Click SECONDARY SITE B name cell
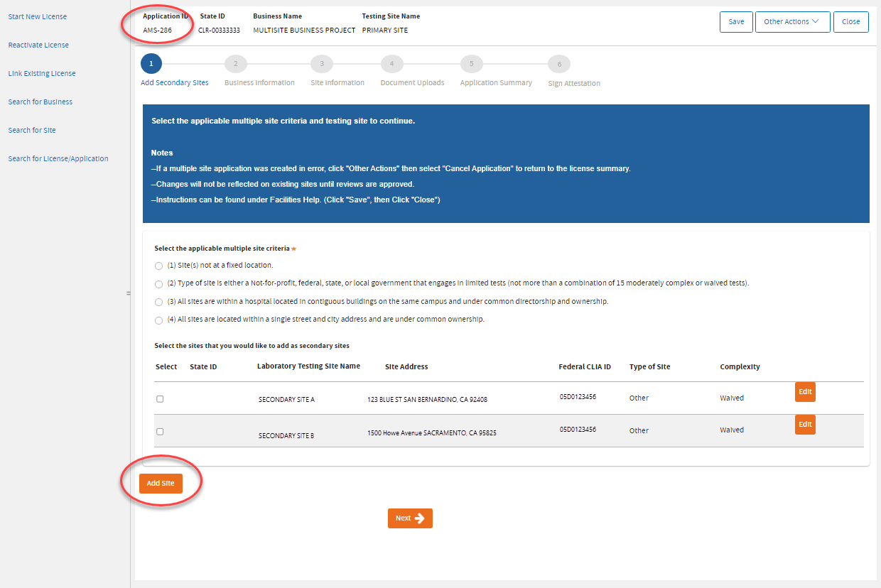This screenshot has width=881, height=588. coord(286,435)
